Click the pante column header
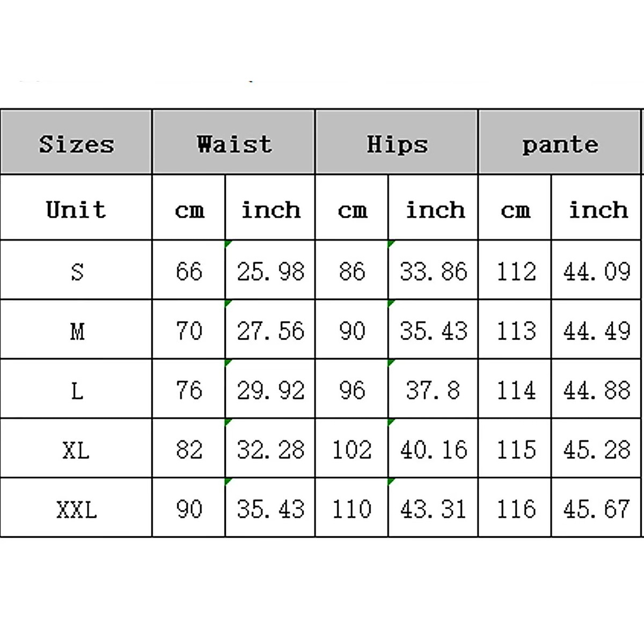Screen dimensions: 644x644 559,143
